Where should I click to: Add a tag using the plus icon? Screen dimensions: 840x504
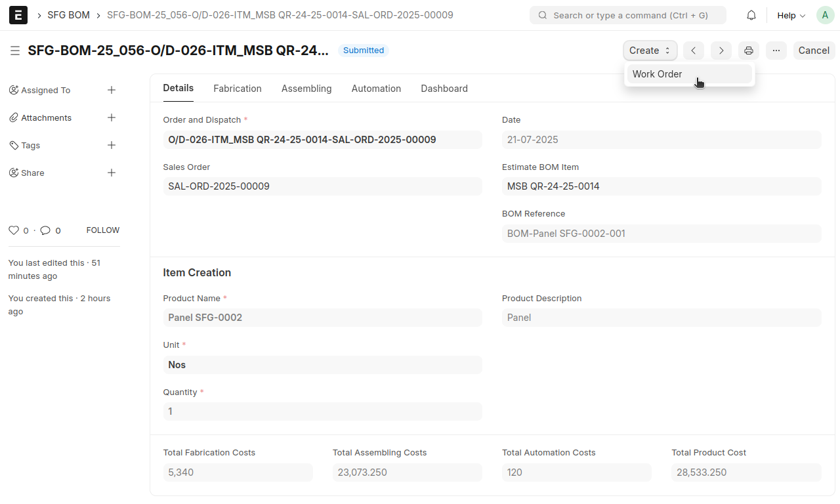pyautogui.click(x=112, y=145)
